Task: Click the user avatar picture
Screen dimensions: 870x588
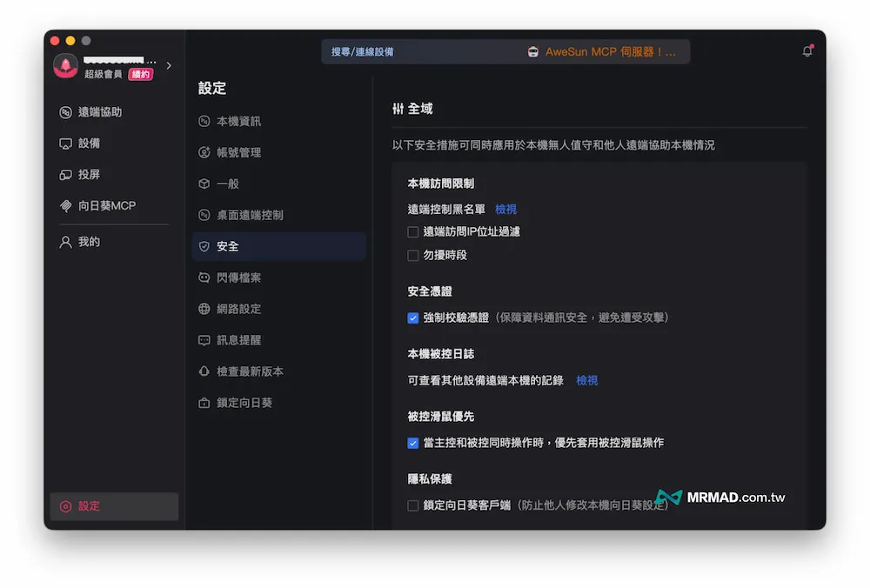Action: click(65, 66)
